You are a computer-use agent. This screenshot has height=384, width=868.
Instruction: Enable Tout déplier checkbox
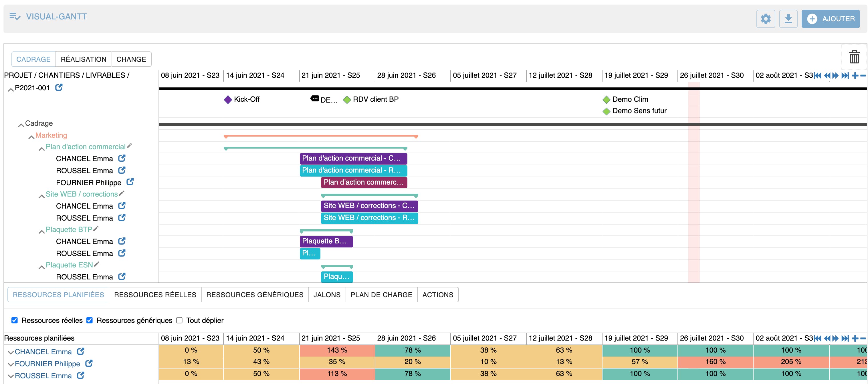point(179,320)
